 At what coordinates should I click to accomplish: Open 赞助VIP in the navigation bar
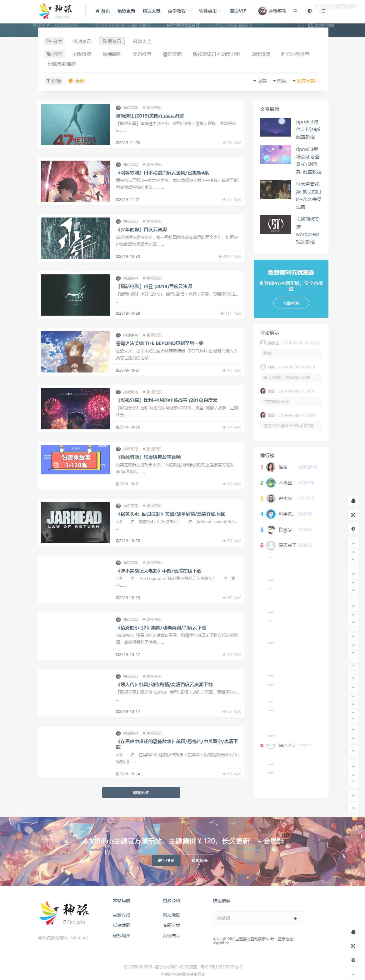[238, 11]
